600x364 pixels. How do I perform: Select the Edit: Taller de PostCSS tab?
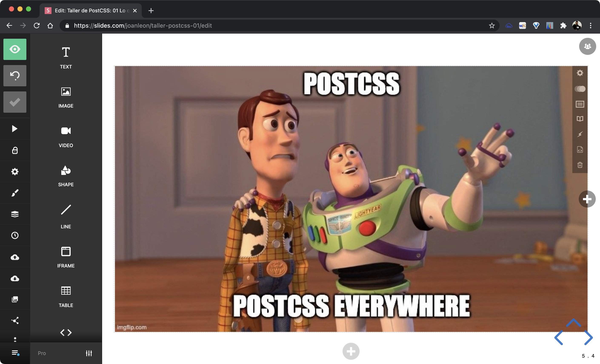(x=90, y=10)
